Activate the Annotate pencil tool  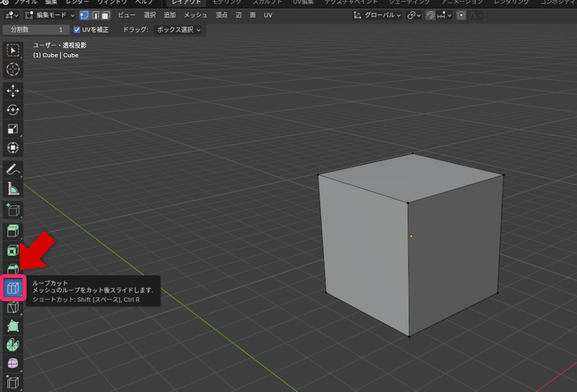pyautogui.click(x=13, y=169)
